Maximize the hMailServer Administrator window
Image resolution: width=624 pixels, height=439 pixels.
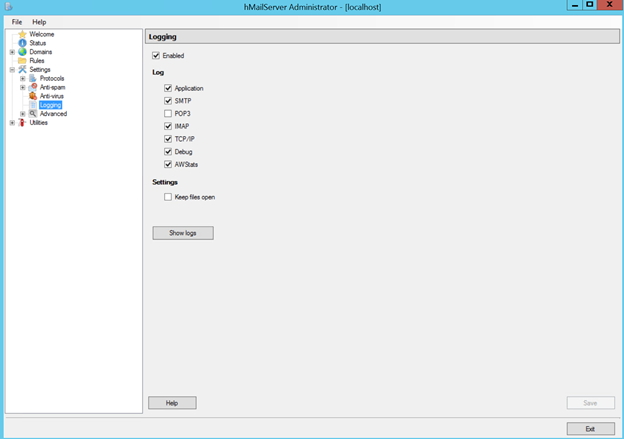[590, 5]
